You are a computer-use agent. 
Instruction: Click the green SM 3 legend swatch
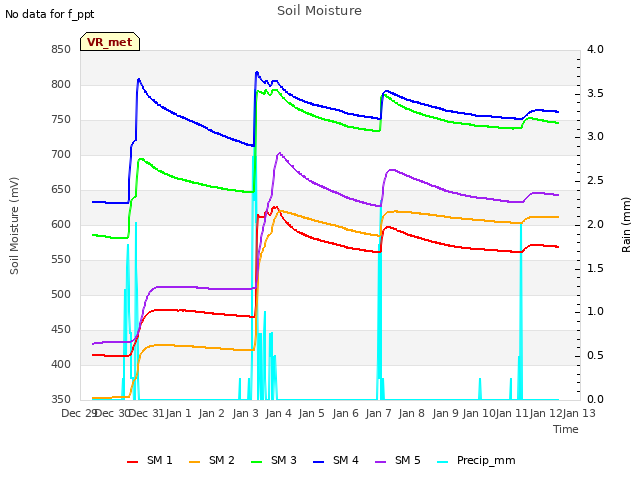coord(256,462)
